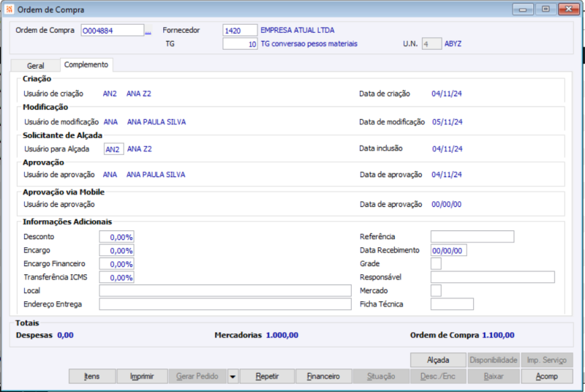Open the Itens button
This screenshot has width=585, height=392.
click(x=92, y=377)
